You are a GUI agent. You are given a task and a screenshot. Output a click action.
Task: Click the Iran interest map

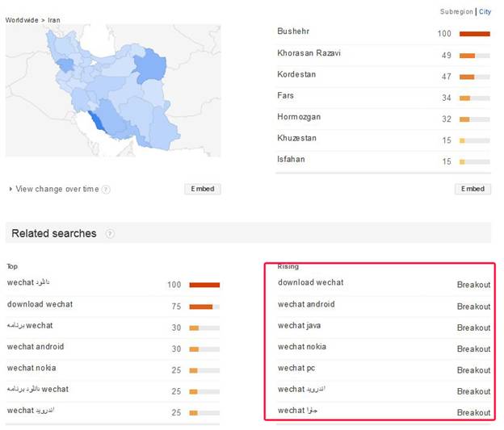[x=113, y=89]
